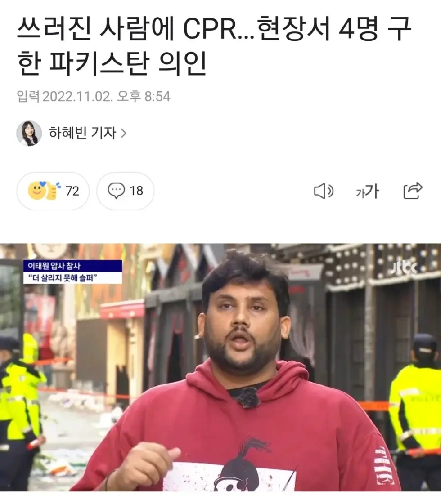Tap the smiley face reaction emoji
Screen dimensions: 441x504
(36, 190)
